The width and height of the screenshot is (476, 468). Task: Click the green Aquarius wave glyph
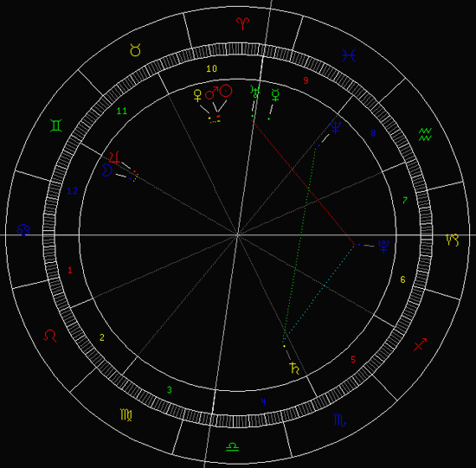click(425, 134)
